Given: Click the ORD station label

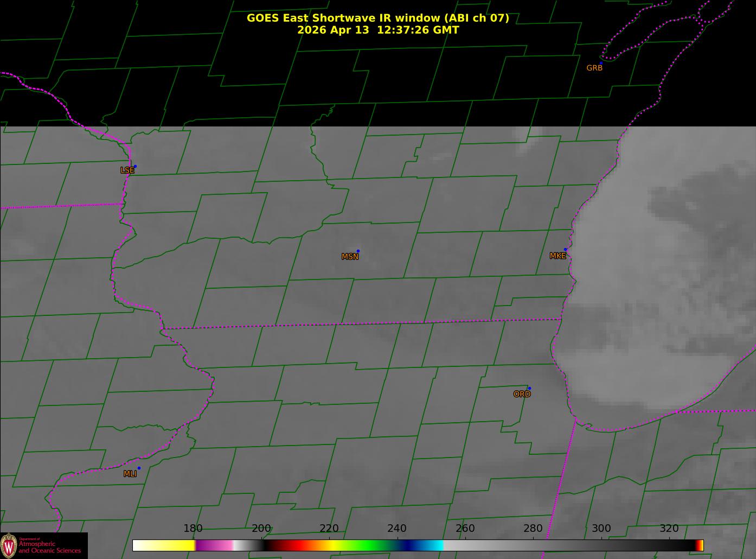Looking at the screenshot, I should click(x=522, y=395).
